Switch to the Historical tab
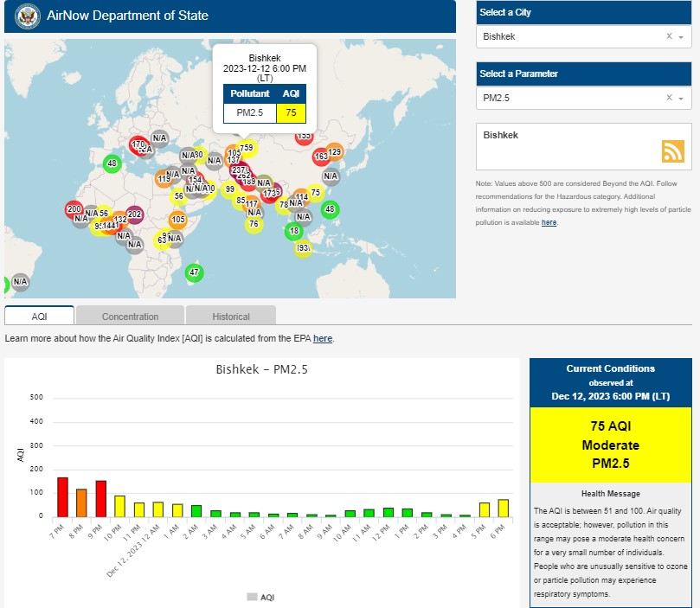The image size is (700, 608). click(x=231, y=316)
